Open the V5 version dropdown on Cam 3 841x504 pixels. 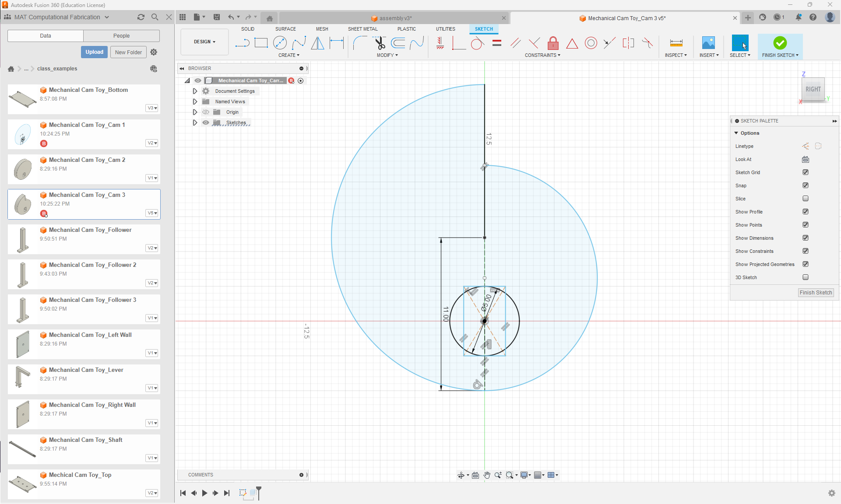coord(151,213)
